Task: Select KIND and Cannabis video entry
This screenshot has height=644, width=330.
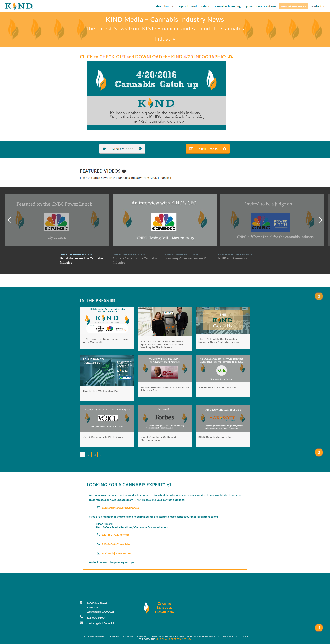Action: point(235,256)
